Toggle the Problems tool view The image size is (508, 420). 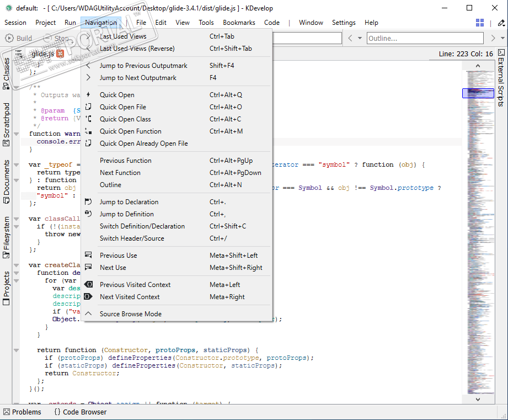[22, 412]
